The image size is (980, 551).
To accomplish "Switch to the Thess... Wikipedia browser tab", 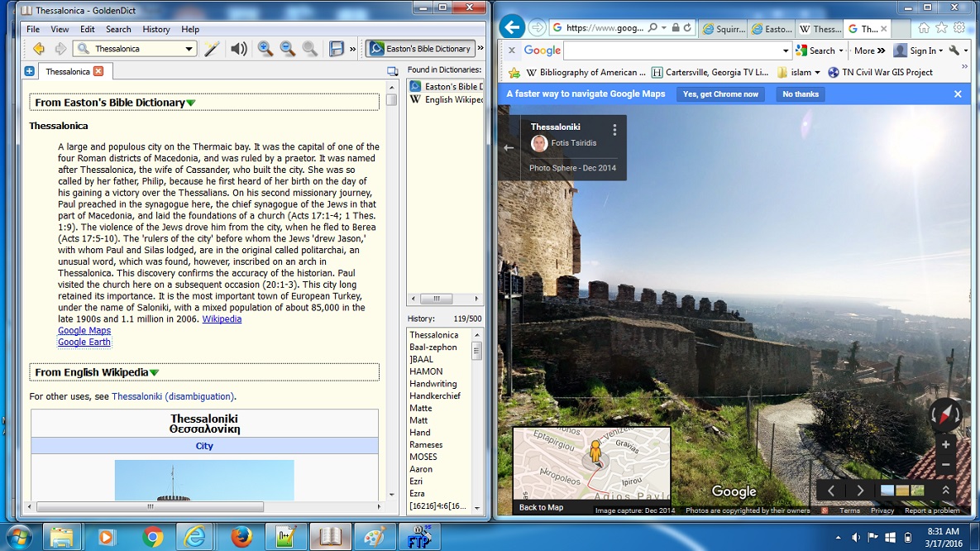I will [820, 29].
